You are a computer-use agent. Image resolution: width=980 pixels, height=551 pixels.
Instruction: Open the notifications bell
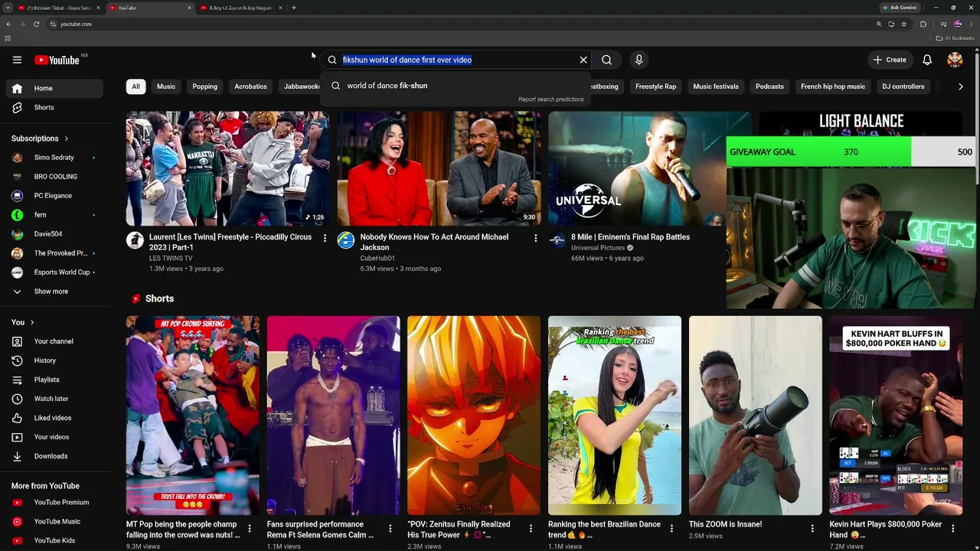[927, 60]
